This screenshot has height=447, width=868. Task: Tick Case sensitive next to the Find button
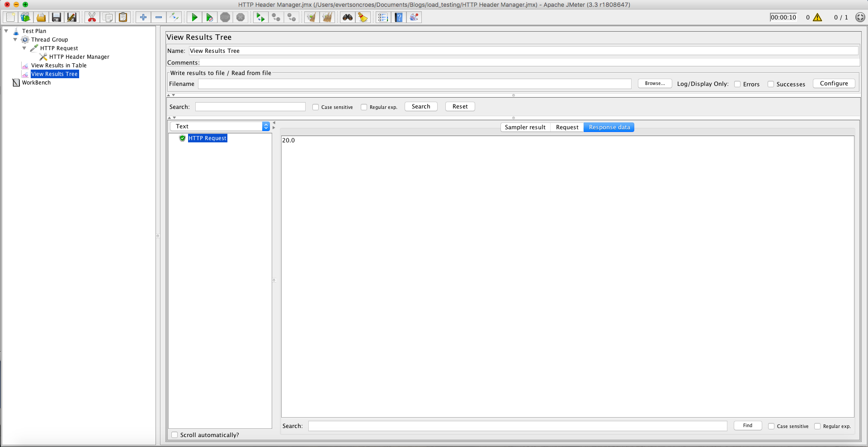(771, 426)
